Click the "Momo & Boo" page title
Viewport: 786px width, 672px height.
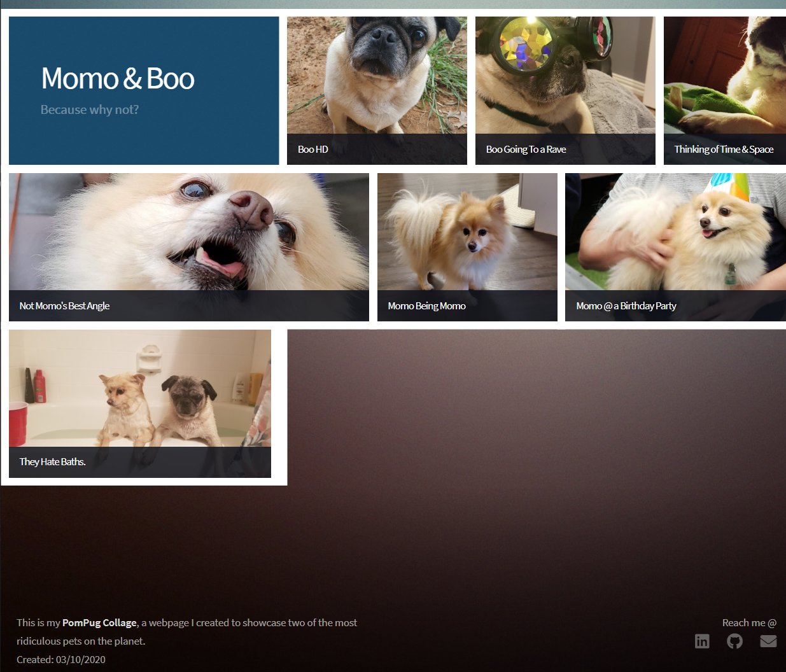click(118, 79)
